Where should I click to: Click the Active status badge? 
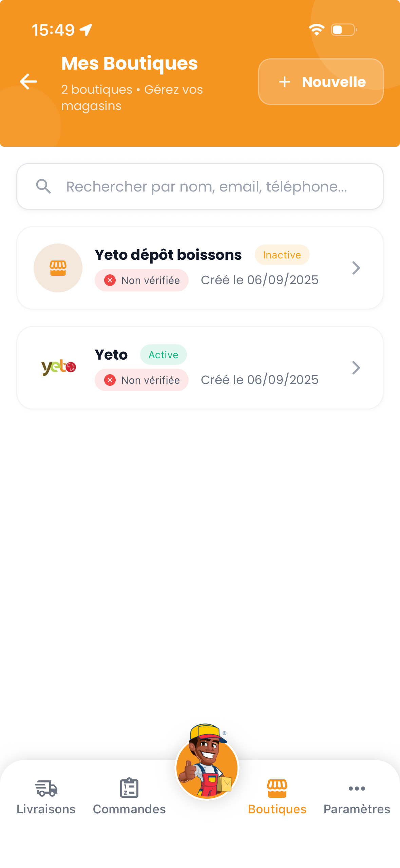[163, 355]
